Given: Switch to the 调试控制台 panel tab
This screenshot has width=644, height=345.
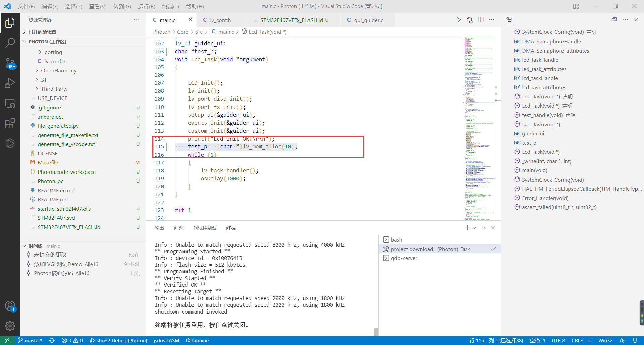Looking at the screenshot, I should coord(205,228).
